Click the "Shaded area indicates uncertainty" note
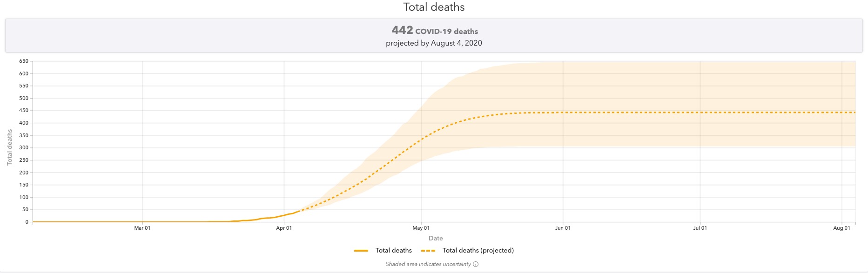Image resolution: width=868 pixels, height=273 pixels. pyautogui.click(x=428, y=264)
